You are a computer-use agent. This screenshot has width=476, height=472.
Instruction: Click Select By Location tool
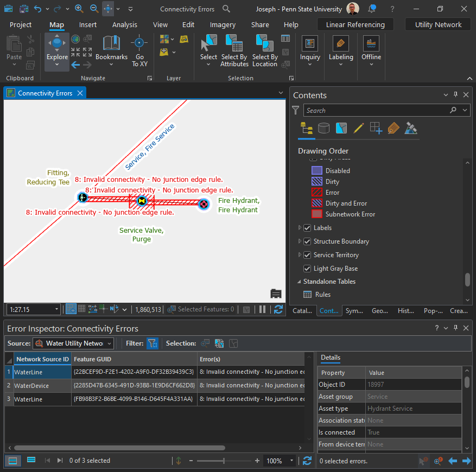point(264,49)
